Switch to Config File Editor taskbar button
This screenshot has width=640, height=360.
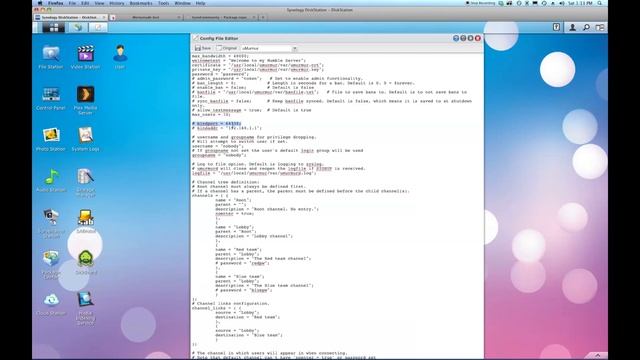click(x=98, y=27)
